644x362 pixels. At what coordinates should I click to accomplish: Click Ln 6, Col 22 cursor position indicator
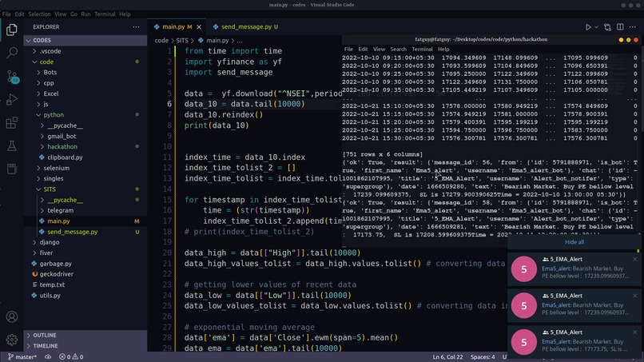pyautogui.click(x=447, y=356)
